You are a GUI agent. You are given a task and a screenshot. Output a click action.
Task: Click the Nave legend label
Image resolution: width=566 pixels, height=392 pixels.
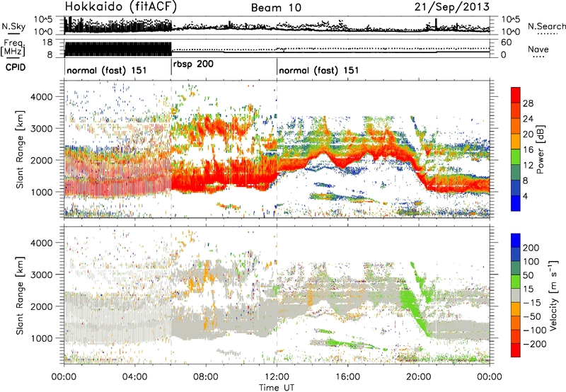538,49
